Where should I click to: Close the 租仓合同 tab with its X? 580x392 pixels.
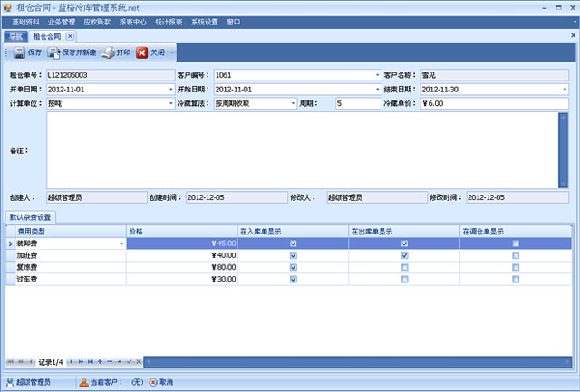tap(70, 36)
